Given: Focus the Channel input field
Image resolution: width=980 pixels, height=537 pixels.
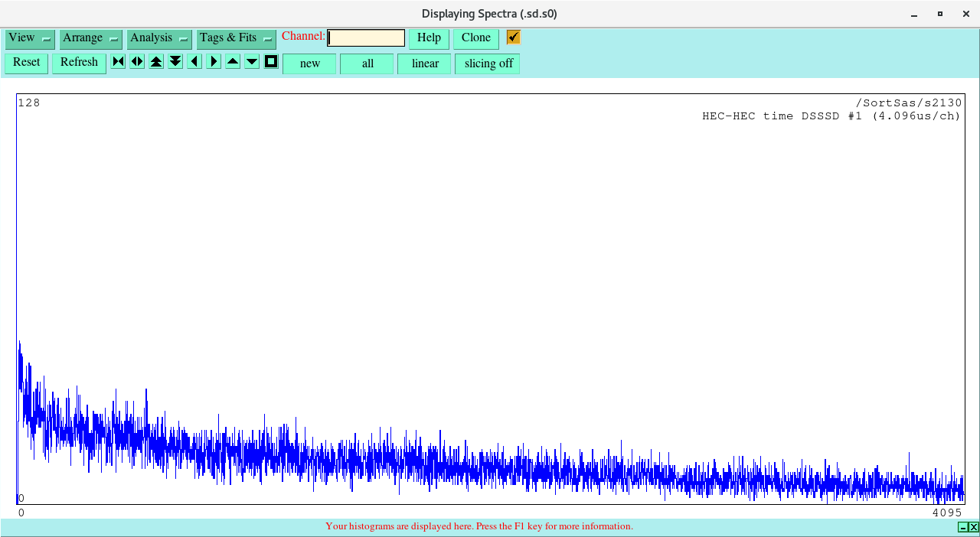Looking at the screenshot, I should click(366, 38).
